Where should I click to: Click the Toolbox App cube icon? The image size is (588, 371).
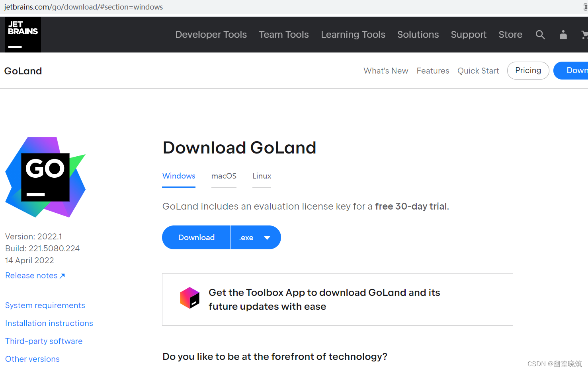[189, 298]
